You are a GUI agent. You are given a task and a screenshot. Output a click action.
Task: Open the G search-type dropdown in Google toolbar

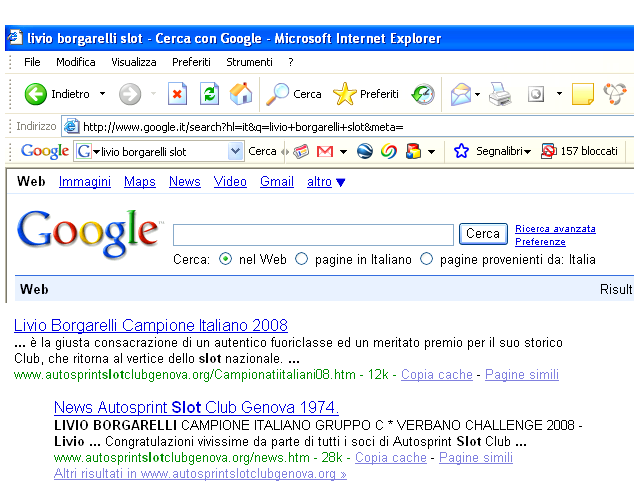click(x=97, y=152)
